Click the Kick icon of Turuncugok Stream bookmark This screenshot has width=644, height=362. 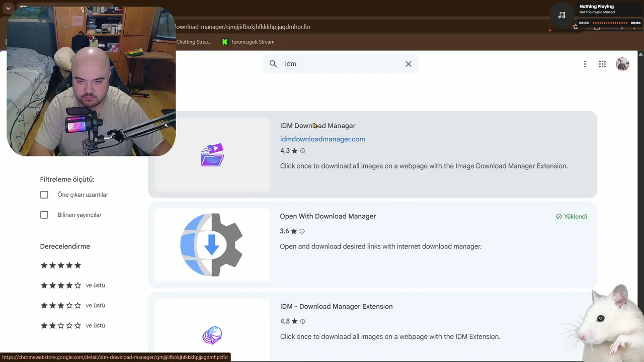pyautogui.click(x=225, y=42)
